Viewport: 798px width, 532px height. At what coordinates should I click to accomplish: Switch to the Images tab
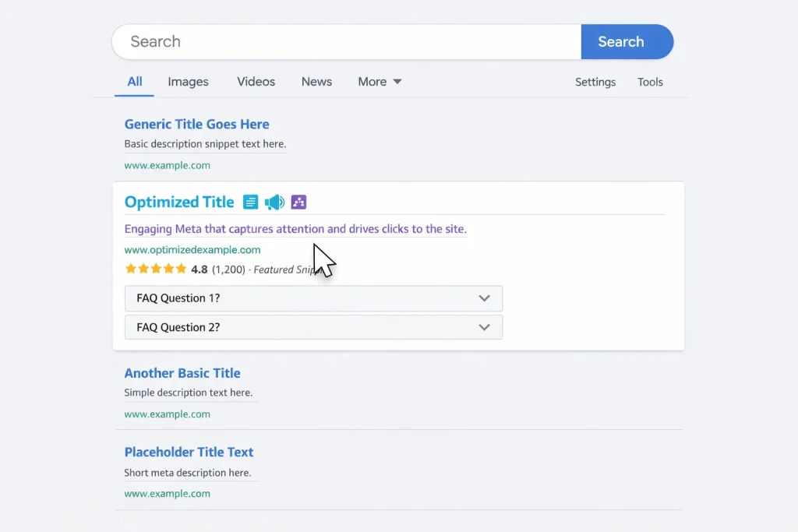(188, 81)
